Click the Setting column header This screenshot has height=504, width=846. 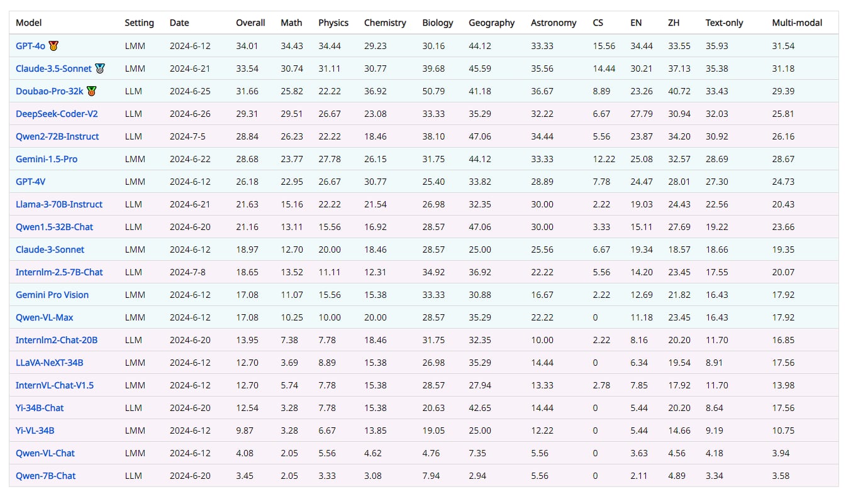click(x=139, y=23)
